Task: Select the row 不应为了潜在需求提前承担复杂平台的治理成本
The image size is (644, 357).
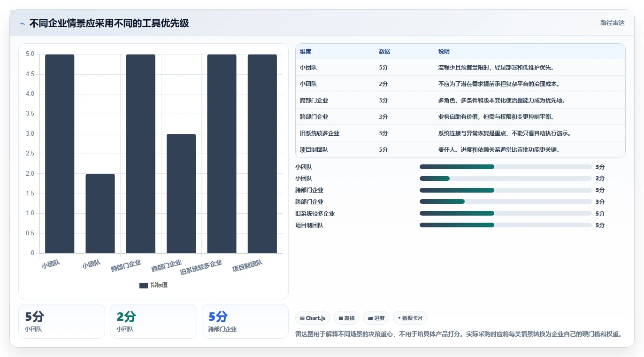Action: [x=460, y=84]
